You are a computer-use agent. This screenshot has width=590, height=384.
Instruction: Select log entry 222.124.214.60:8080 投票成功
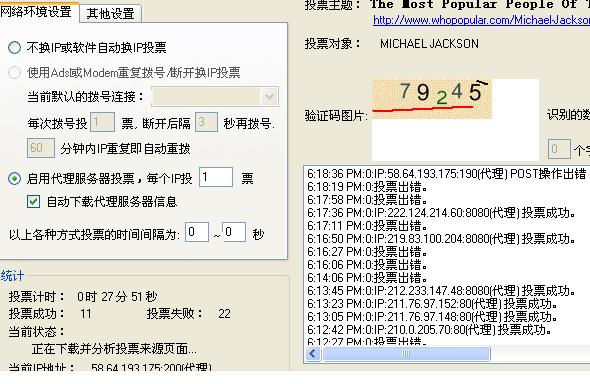tap(441, 213)
